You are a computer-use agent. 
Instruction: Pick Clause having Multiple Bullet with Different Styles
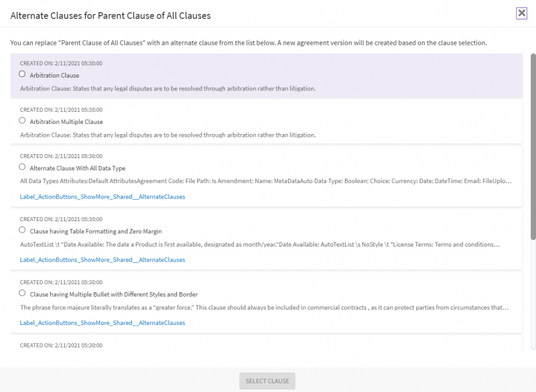[21, 293]
